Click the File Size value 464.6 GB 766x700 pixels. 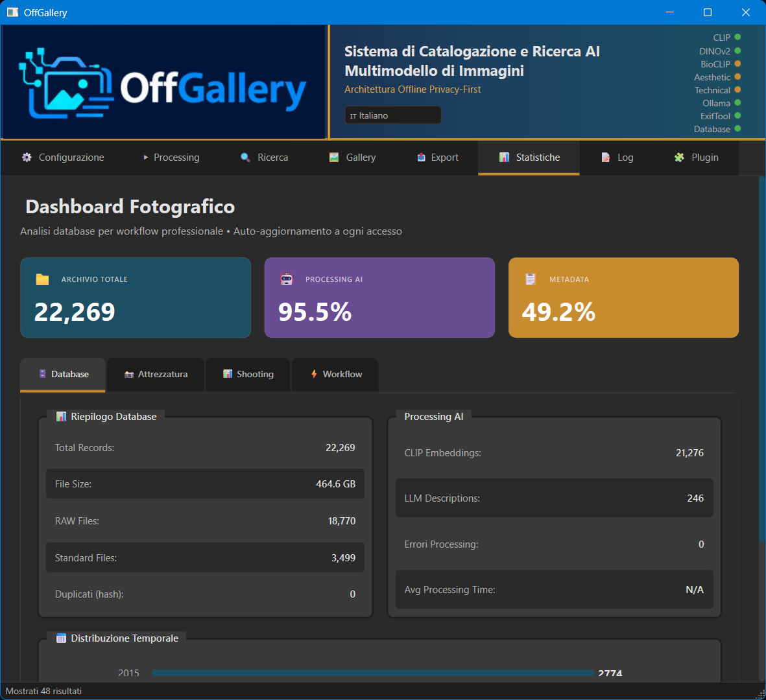click(x=335, y=484)
